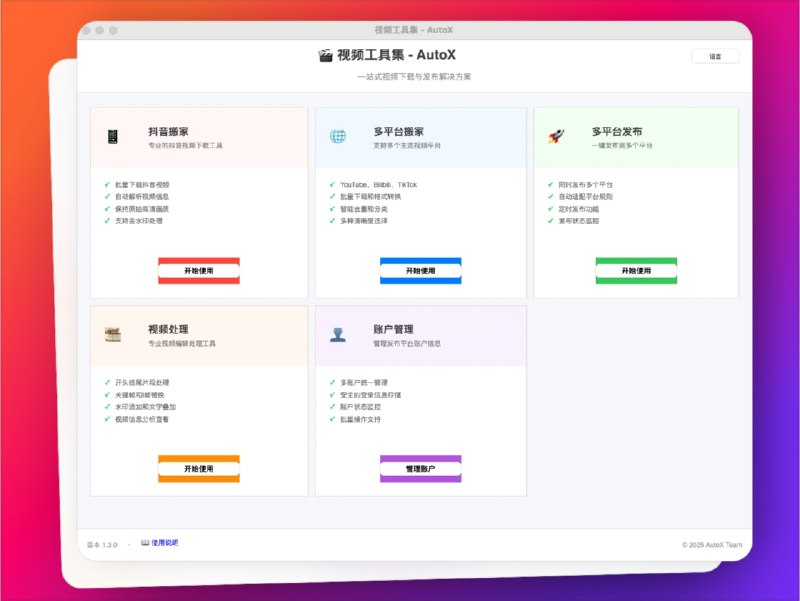Viewport: 800px width, 601px height.
Task: Select the 账户管理 card panel
Action: click(x=421, y=400)
